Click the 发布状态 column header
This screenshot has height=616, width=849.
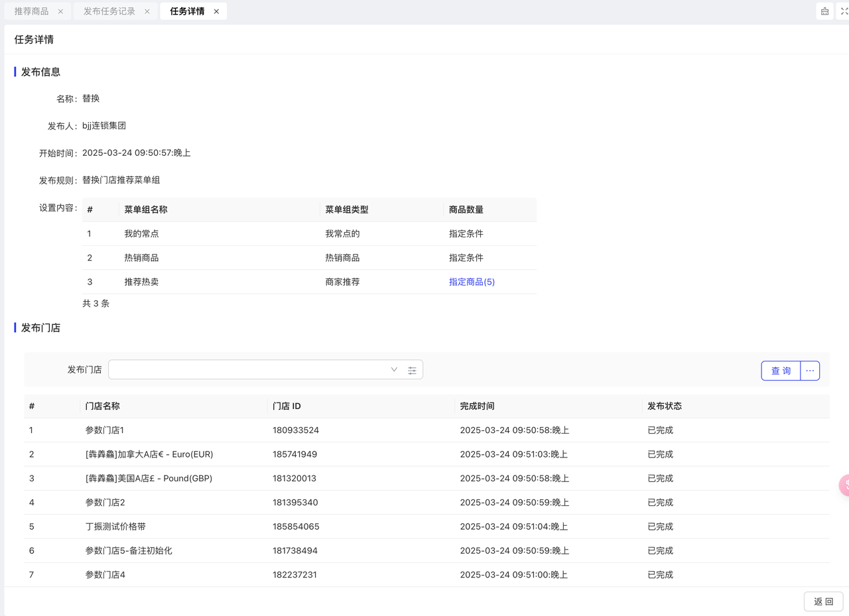point(665,406)
